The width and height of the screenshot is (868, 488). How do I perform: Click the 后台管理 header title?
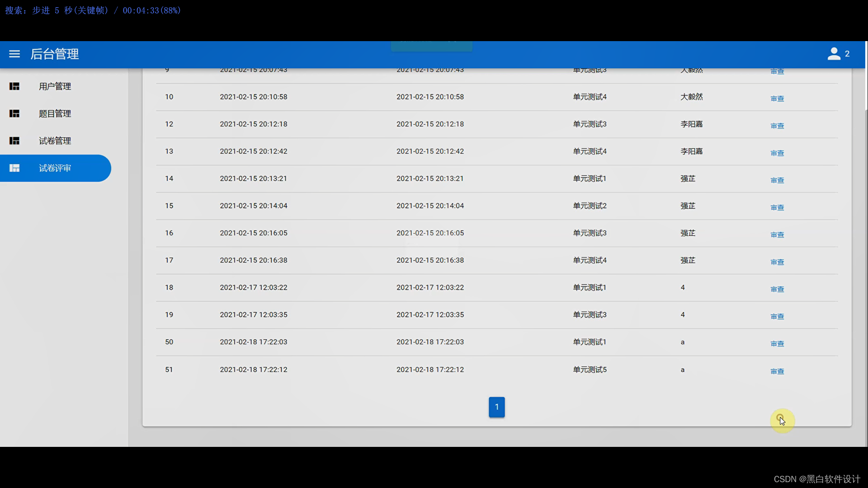pos(55,54)
